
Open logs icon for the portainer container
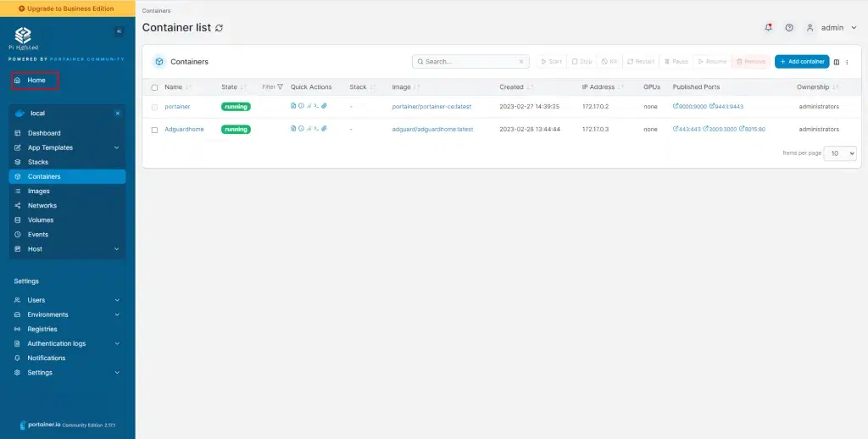coord(293,106)
